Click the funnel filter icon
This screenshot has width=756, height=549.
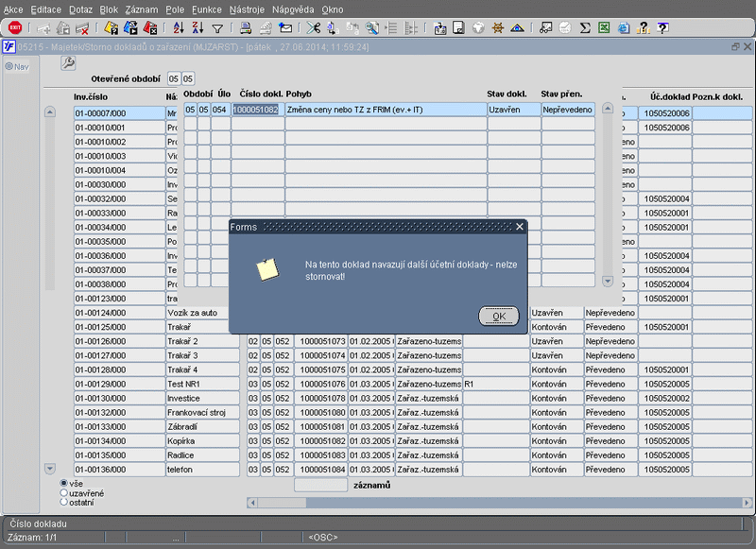pos(217,29)
